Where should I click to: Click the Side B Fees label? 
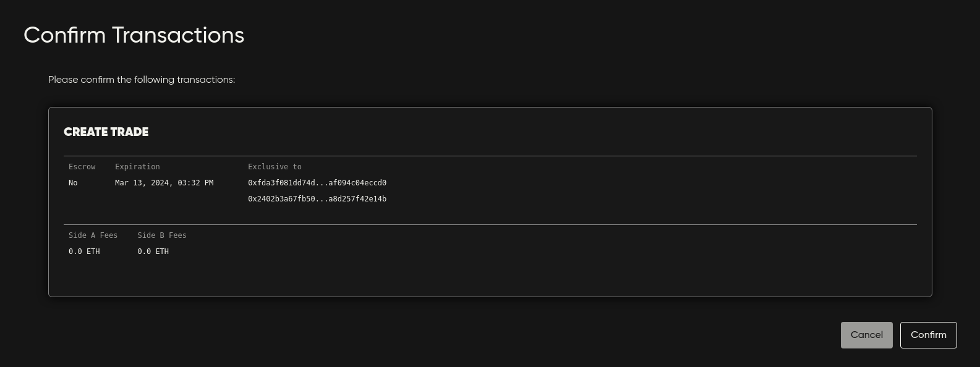click(161, 235)
